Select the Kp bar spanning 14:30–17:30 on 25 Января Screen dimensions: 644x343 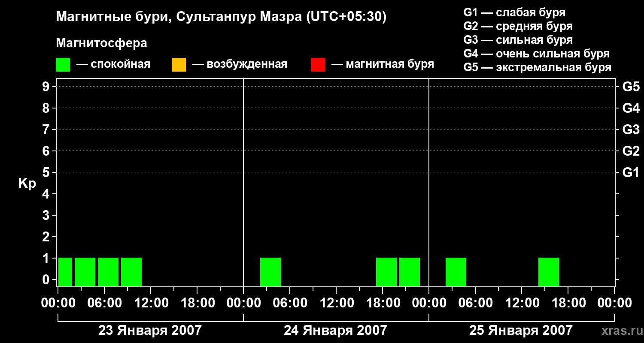[549, 272]
